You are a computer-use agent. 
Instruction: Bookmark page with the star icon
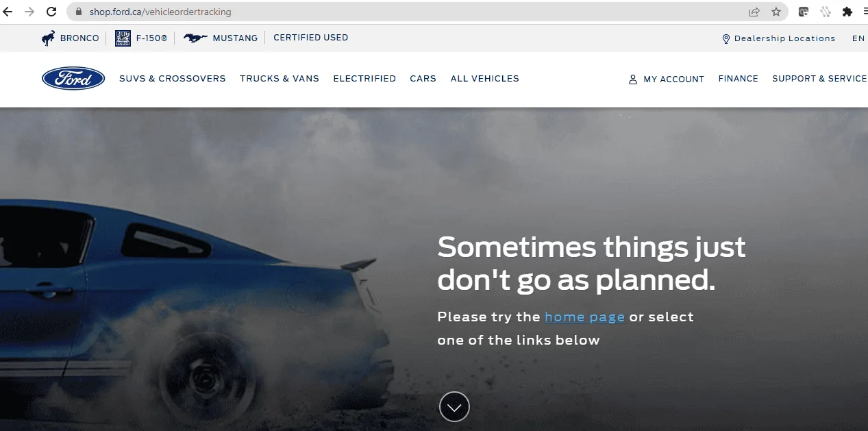point(776,12)
